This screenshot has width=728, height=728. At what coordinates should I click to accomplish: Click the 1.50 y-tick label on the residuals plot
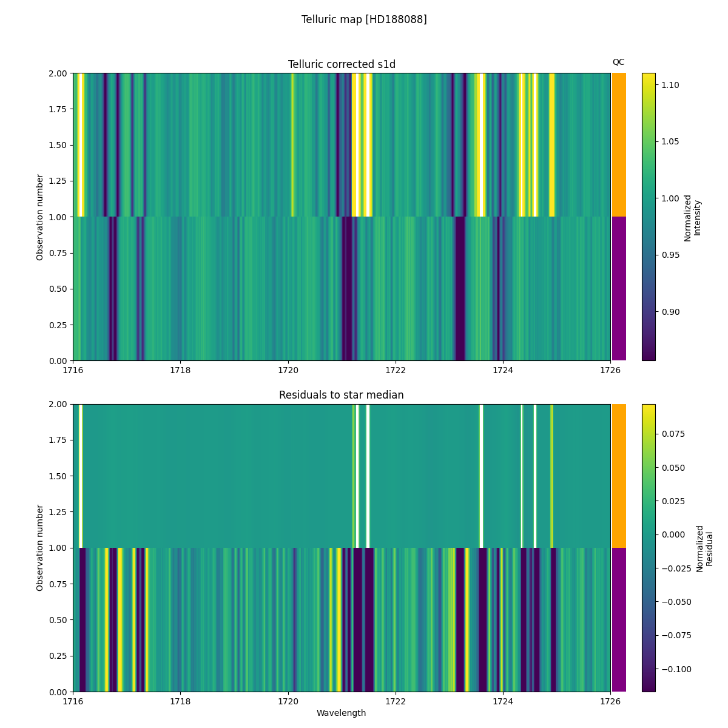(59, 476)
